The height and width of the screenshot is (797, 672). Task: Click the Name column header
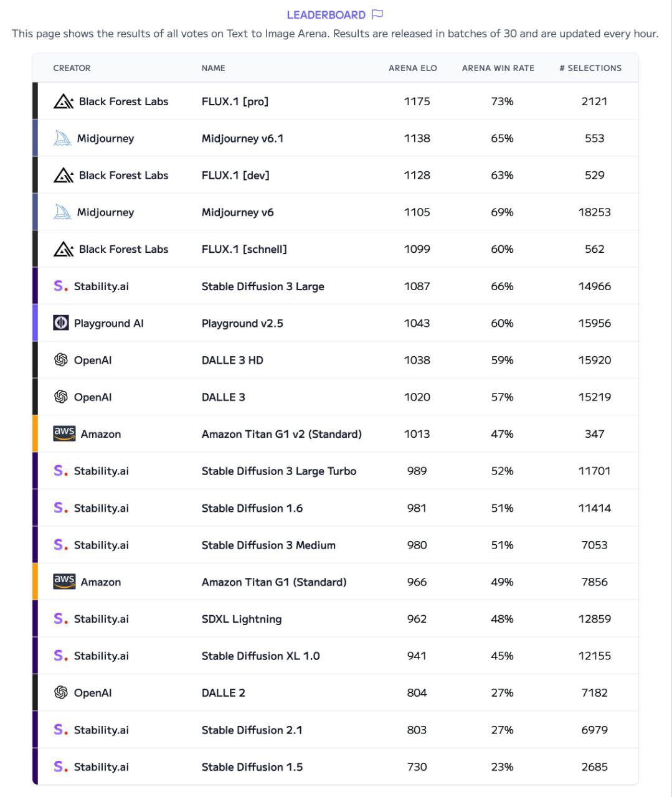(213, 68)
